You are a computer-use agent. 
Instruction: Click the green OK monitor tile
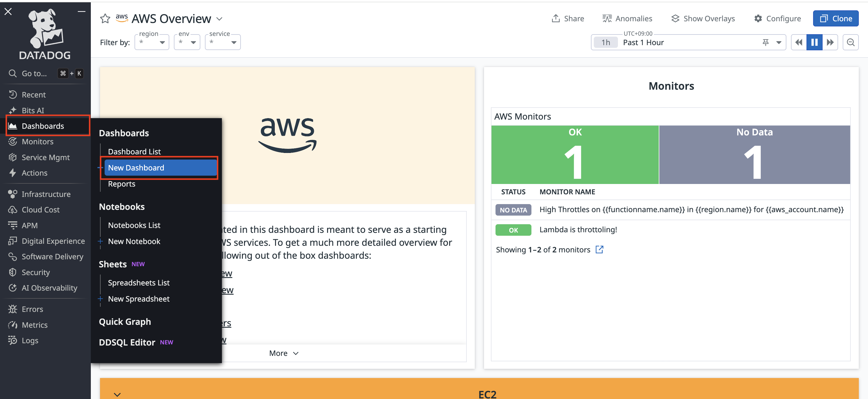tap(575, 155)
